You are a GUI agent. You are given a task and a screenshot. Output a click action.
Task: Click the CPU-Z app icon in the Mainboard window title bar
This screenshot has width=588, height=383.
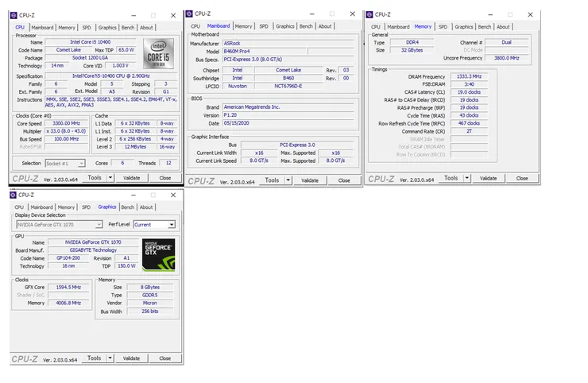tap(189, 14)
